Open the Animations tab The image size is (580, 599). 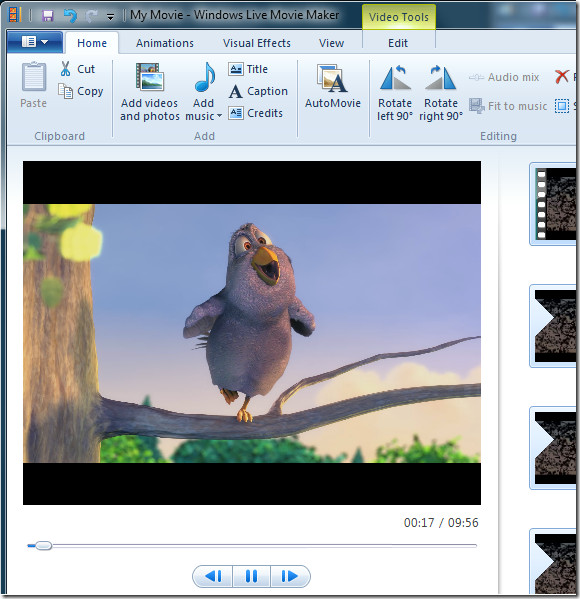[165, 43]
